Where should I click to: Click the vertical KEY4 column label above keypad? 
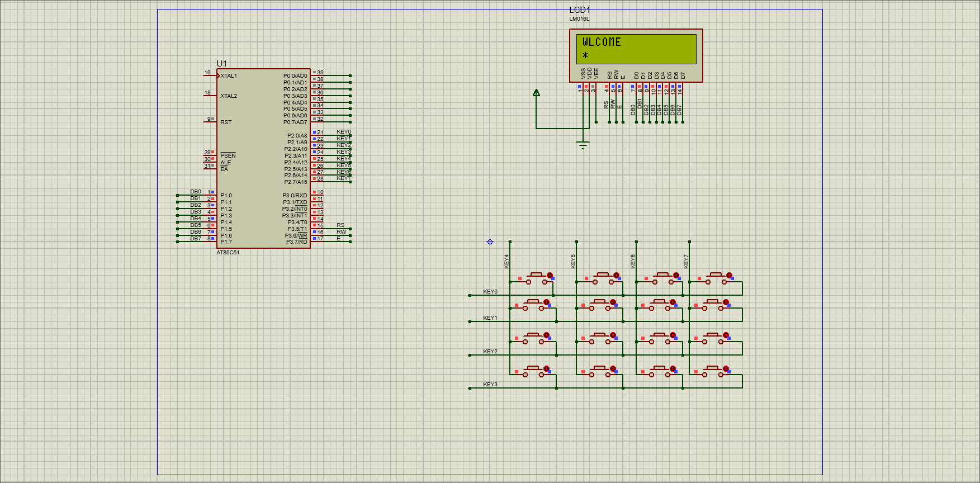click(x=506, y=261)
